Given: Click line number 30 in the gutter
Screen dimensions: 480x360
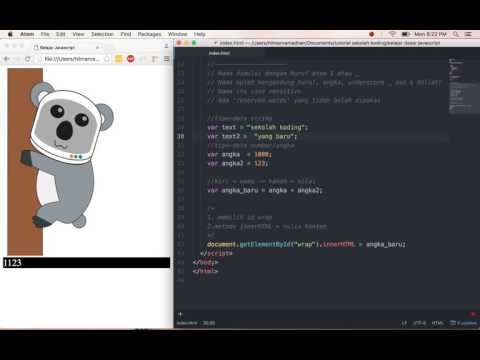Looking at the screenshot, I should pyautogui.click(x=180, y=136).
